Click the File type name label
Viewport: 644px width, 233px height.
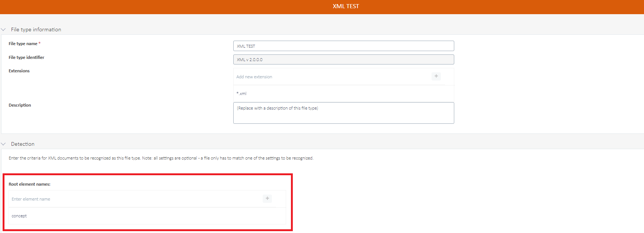pyautogui.click(x=23, y=44)
